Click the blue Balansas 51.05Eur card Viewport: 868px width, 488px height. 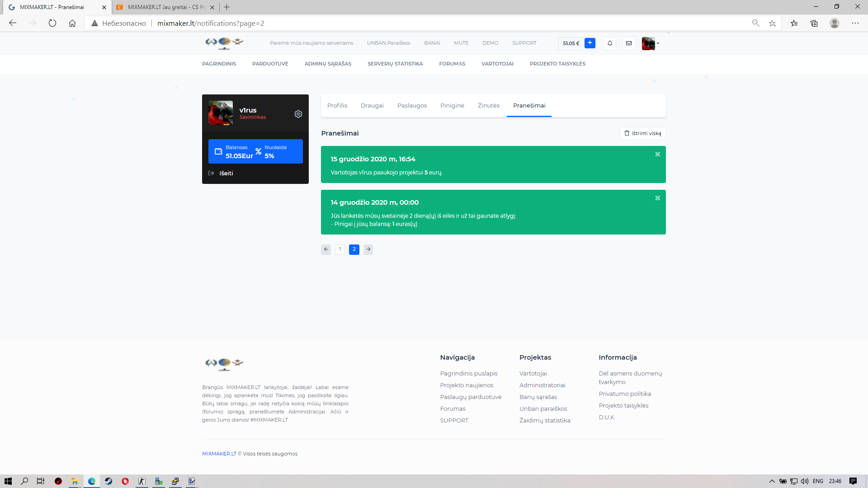point(255,151)
